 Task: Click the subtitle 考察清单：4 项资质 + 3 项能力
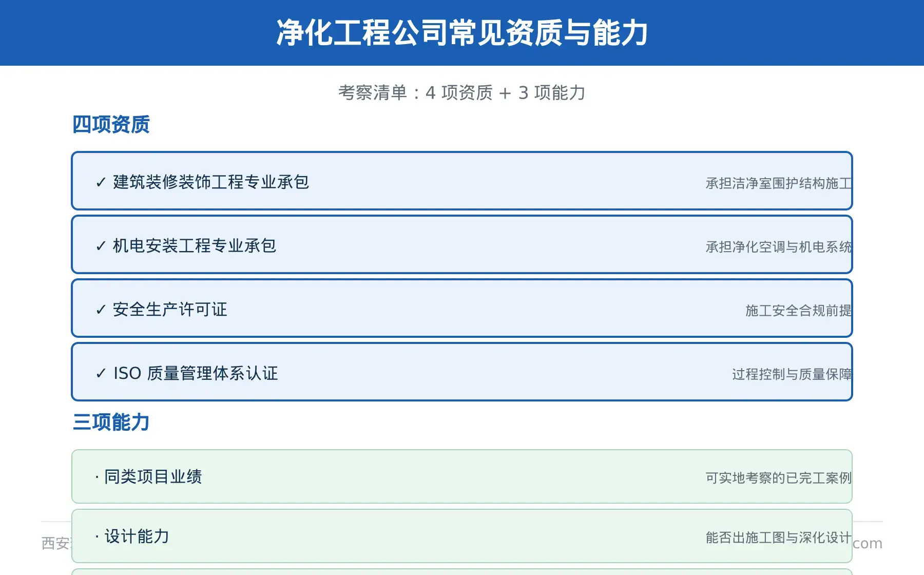(462, 93)
